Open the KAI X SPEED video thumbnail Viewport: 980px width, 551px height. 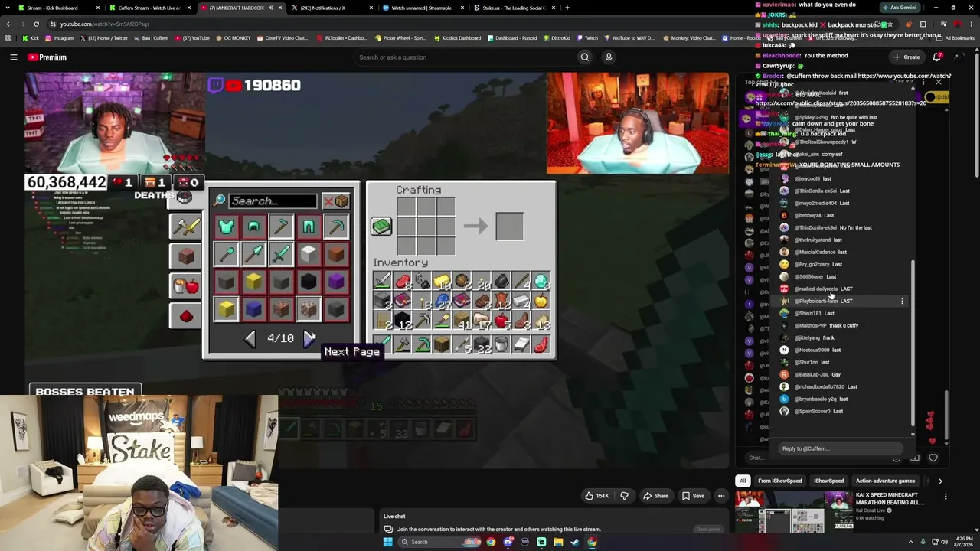(793, 511)
